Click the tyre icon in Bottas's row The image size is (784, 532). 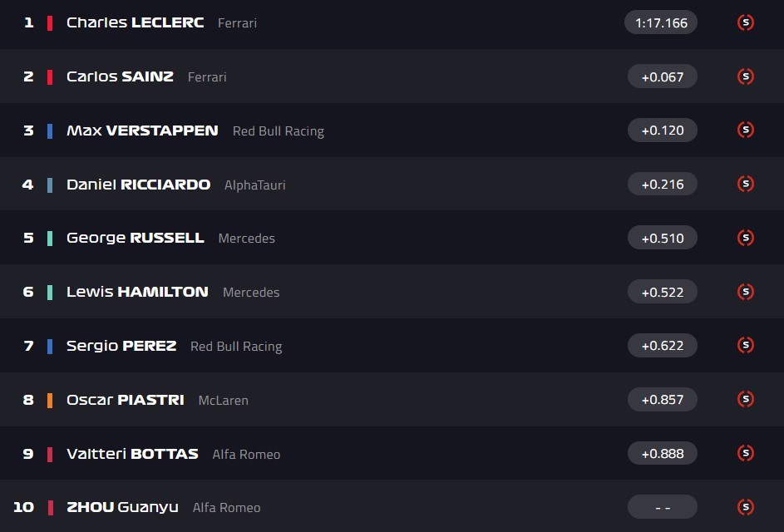click(x=746, y=453)
